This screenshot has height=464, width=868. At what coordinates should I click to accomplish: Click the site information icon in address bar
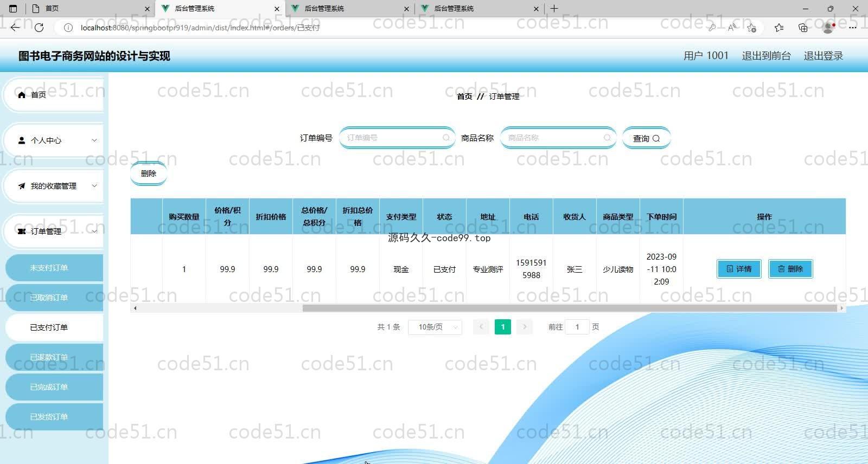pyautogui.click(x=68, y=28)
